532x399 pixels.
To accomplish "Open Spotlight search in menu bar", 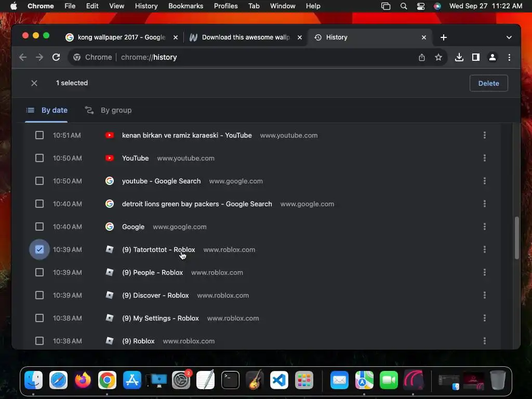I will pos(403,6).
